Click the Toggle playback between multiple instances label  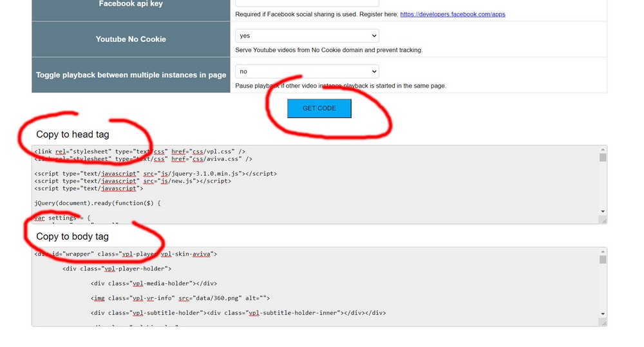click(131, 75)
